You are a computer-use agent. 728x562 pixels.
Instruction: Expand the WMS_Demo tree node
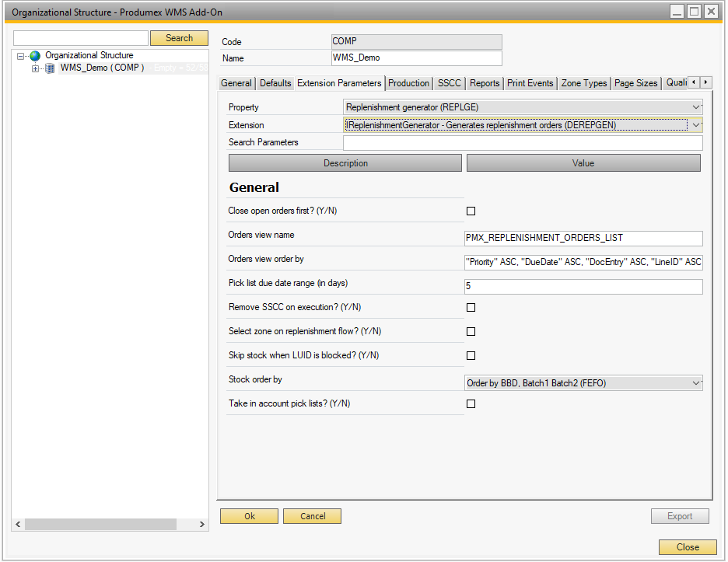(35, 68)
